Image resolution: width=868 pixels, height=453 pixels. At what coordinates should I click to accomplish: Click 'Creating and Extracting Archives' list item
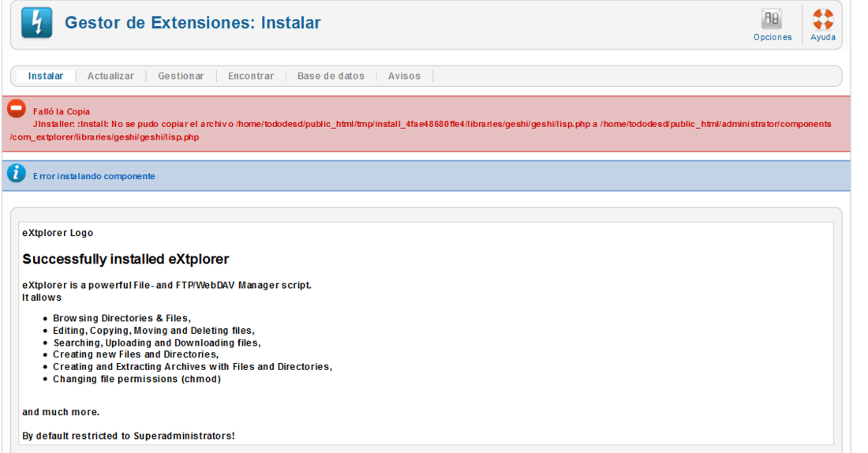tap(193, 367)
